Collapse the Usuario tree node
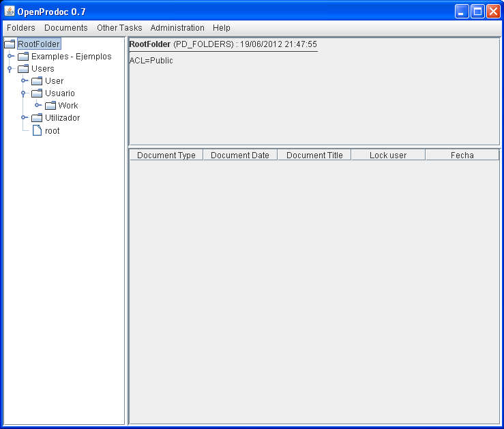Screen dimensions: 504x429 23,93
